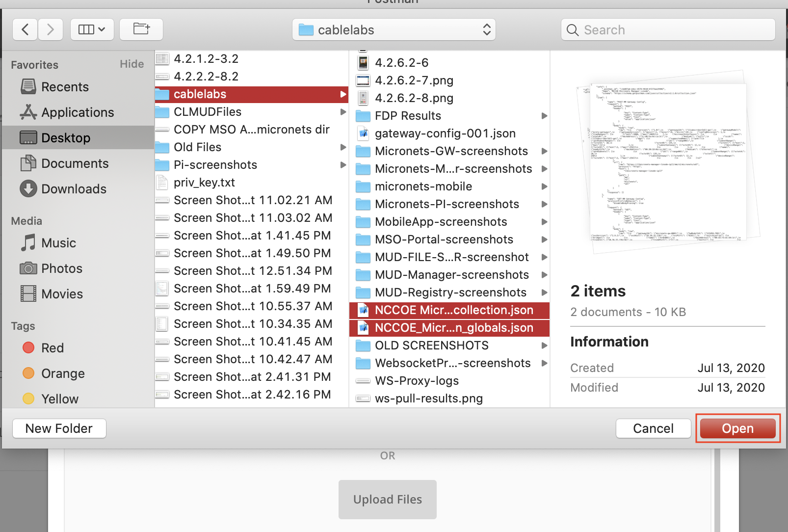Click the New Folder button

pyautogui.click(x=59, y=428)
